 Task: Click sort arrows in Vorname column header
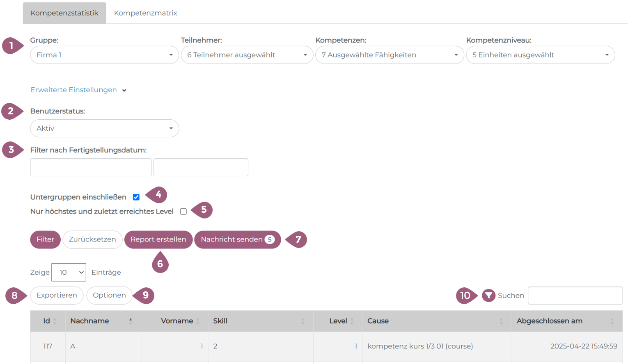(198, 321)
